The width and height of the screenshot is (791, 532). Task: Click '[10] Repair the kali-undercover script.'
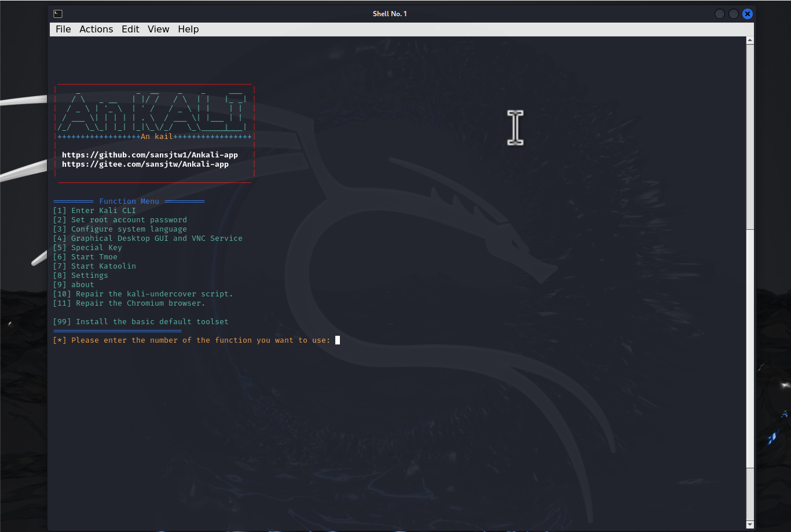click(143, 294)
